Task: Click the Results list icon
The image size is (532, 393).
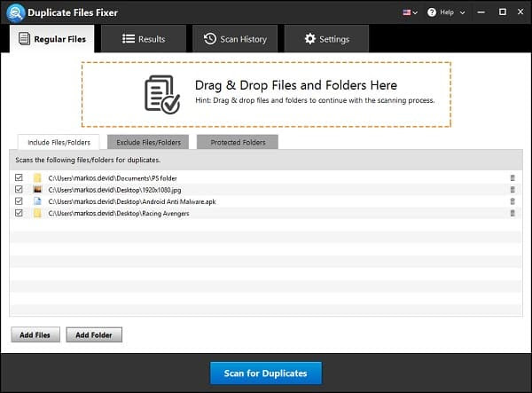Action: click(129, 39)
